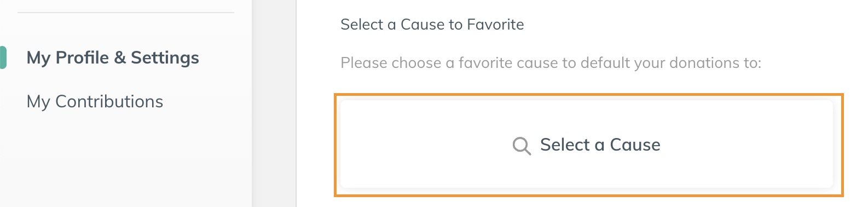Click the word "Cause" inside the selector button
This screenshot has height=207, width=868.
coord(635,145)
